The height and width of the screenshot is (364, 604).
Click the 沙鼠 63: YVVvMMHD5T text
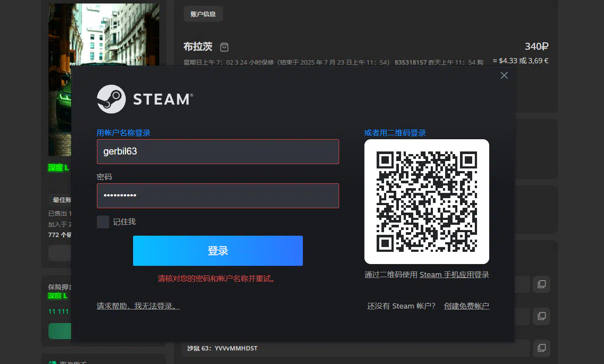(222, 348)
